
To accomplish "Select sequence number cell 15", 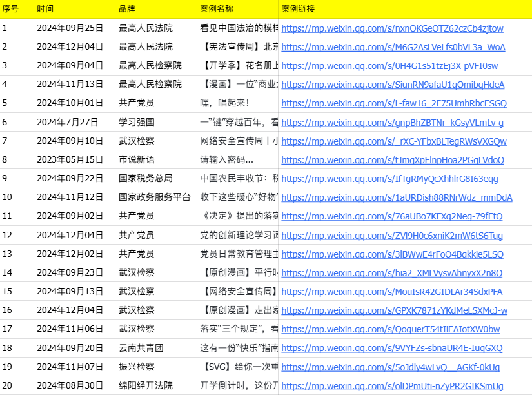I will pos(17,290).
